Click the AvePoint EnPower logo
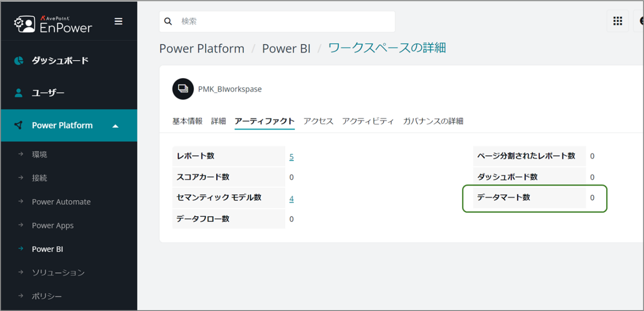 (53, 24)
